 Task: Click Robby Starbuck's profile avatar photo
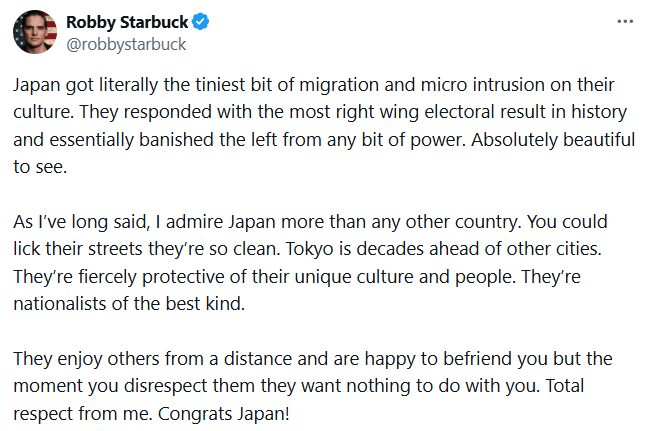coord(34,32)
